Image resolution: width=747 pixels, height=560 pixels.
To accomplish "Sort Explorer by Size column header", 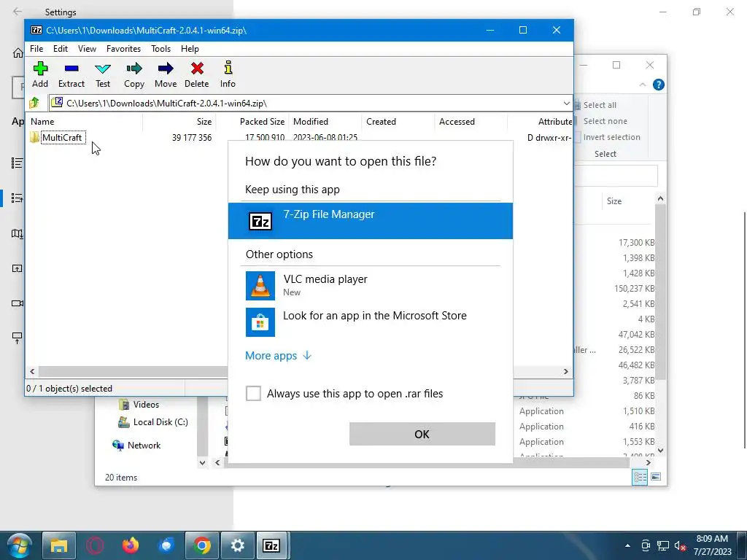I will [x=614, y=201].
